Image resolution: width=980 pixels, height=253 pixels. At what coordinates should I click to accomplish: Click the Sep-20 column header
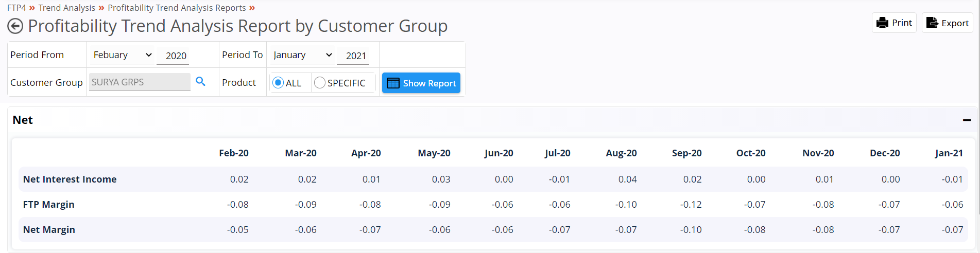686,153
